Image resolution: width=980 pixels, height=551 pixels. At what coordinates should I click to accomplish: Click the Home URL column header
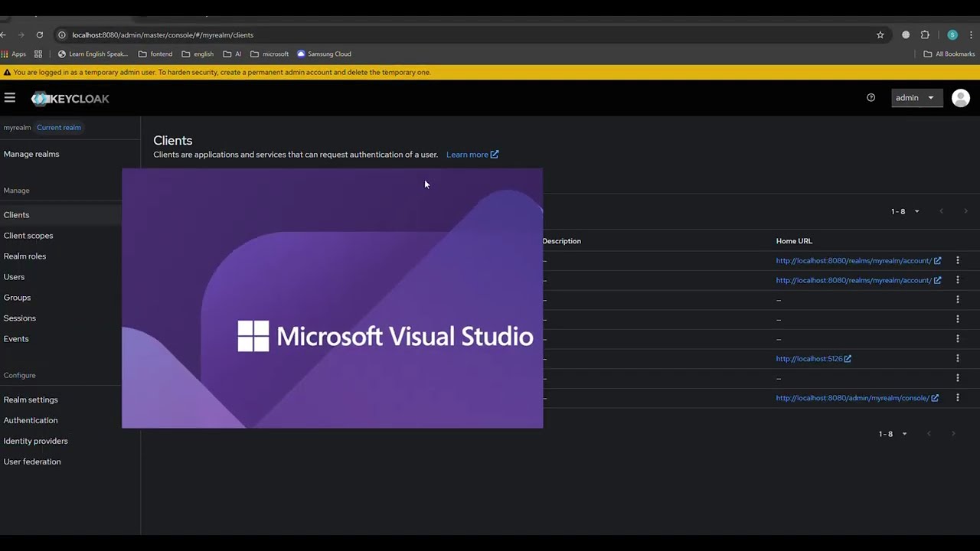click(x=794, y=241)
